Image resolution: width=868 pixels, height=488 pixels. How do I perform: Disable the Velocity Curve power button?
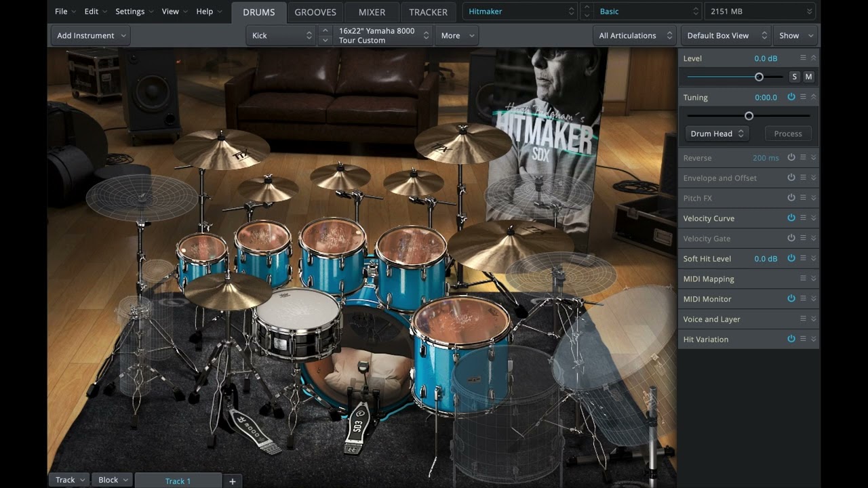791,218
